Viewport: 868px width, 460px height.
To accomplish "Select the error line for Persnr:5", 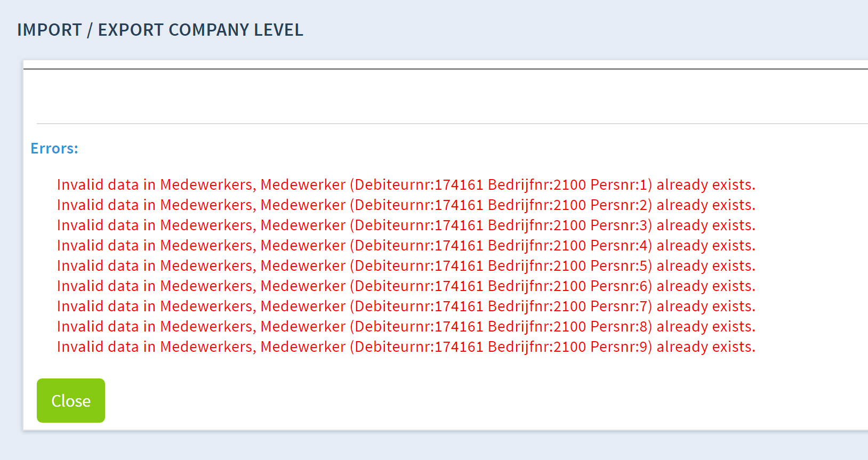I will click(x=406, y=265).
